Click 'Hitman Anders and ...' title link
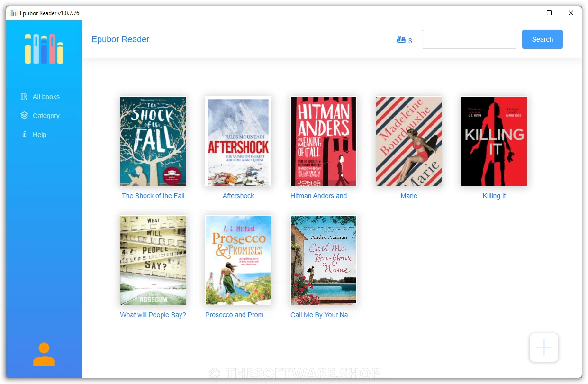 [323, 196]
